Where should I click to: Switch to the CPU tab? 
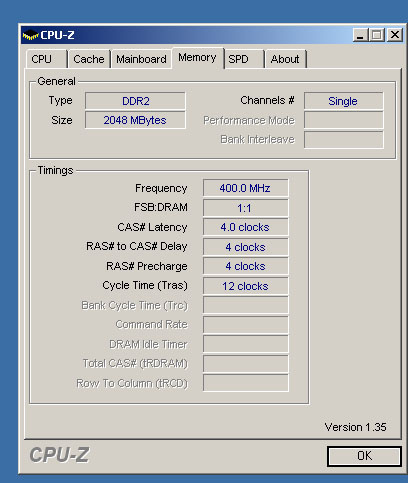[x=46, y=59]
